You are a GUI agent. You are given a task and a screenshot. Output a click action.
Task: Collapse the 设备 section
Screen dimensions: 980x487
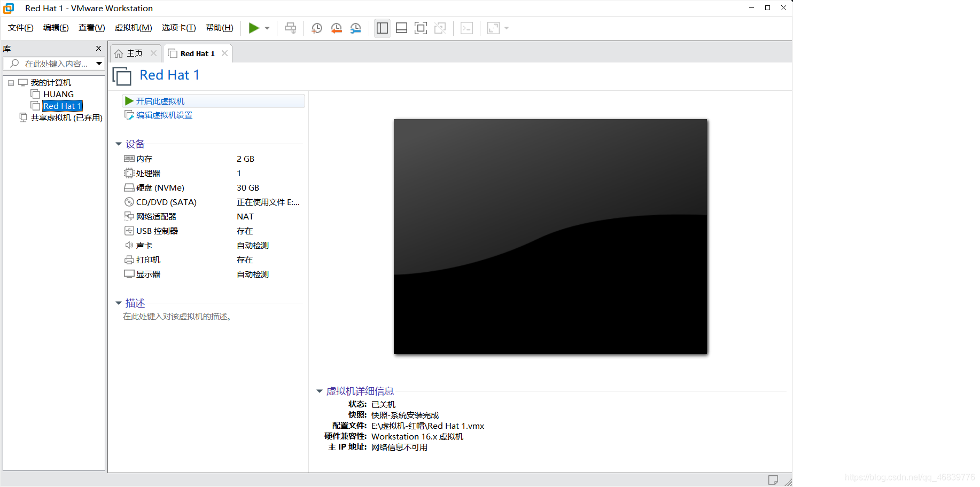(119, 144)
